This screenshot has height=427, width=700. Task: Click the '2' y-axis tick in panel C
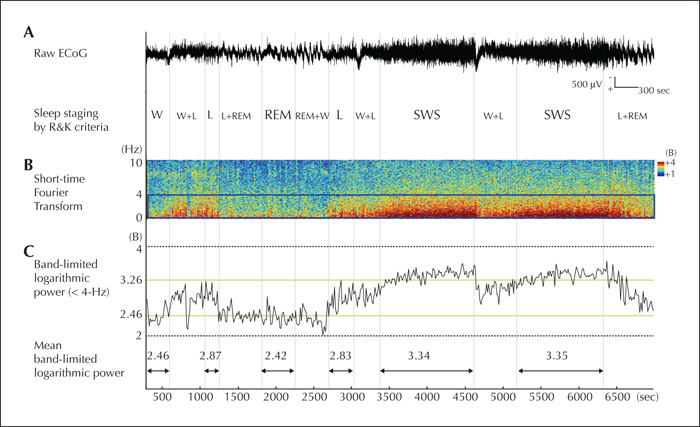(x=139, y=335)
